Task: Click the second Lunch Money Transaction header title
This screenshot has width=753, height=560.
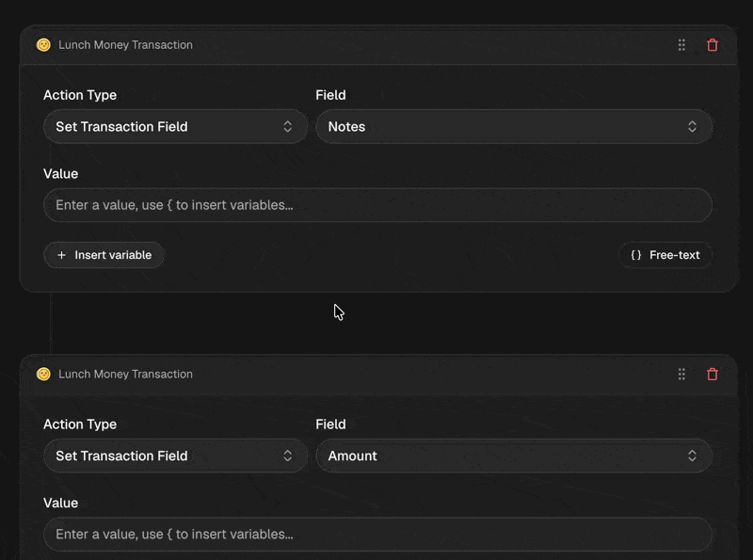Action: pos(125,375)
